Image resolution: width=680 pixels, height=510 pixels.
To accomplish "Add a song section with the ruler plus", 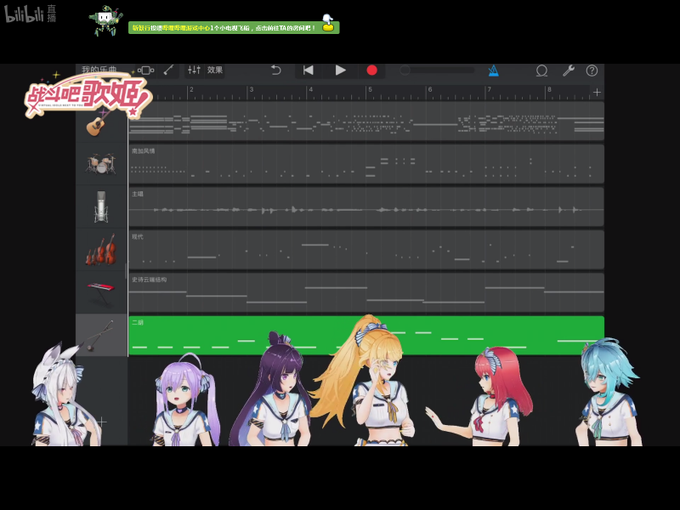I will (x=597, y=92).
